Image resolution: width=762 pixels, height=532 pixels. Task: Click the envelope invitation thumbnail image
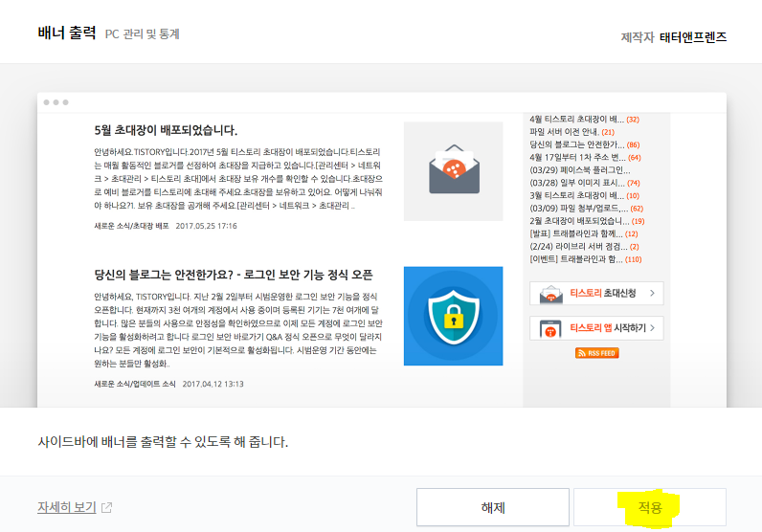click(453, 171)
